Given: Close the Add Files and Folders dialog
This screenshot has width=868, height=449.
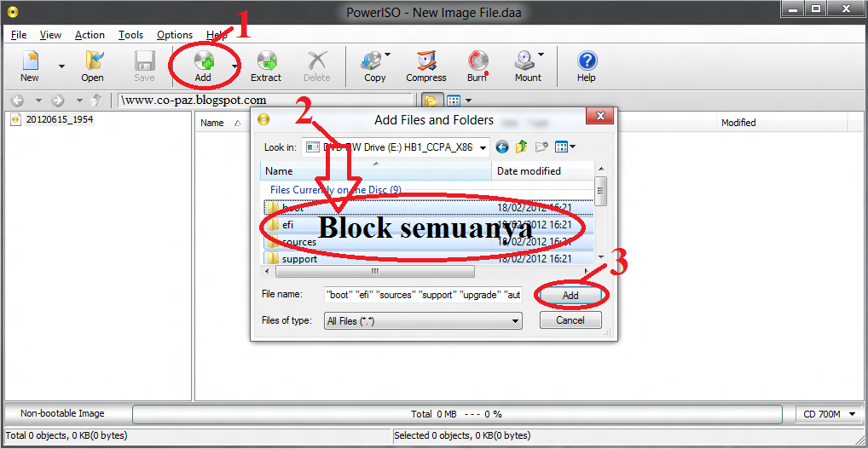Looking at the screenshot, I should pos(599,117).
